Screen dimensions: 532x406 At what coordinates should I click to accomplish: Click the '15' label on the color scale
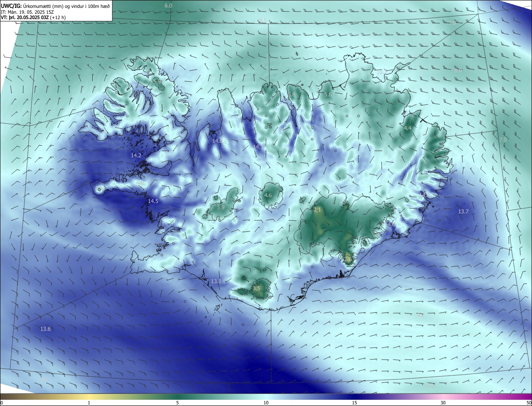355,403
